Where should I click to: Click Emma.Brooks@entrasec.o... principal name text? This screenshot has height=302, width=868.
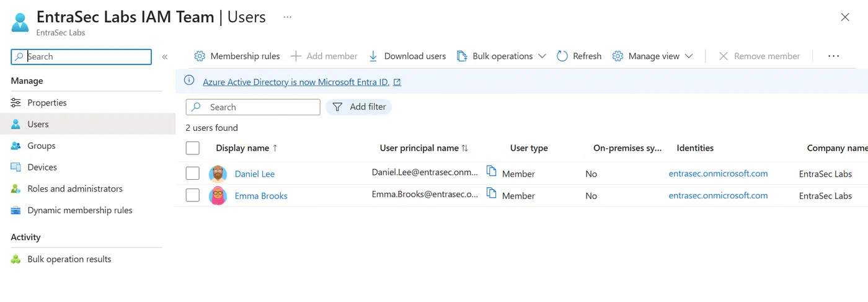(425, 193)
